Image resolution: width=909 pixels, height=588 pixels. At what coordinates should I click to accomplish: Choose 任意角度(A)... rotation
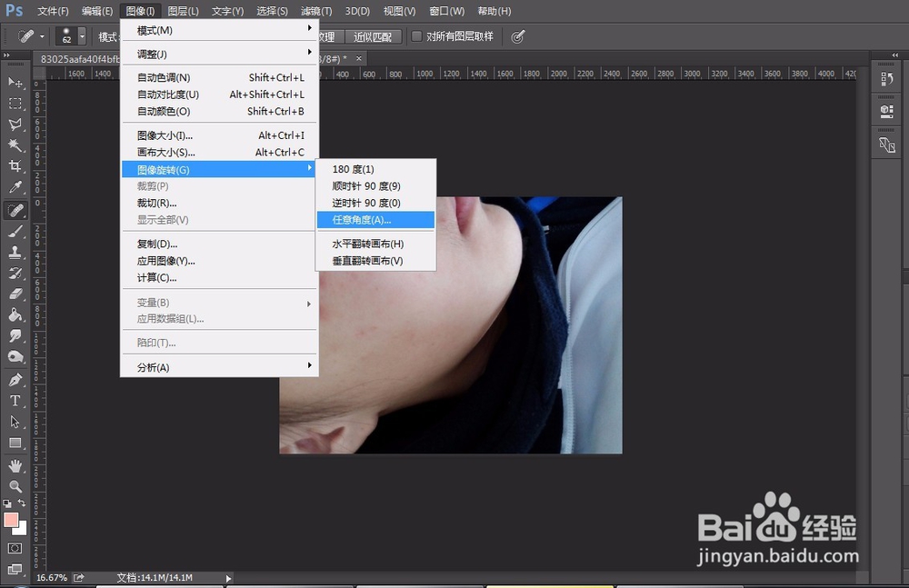tap(375, 220)
